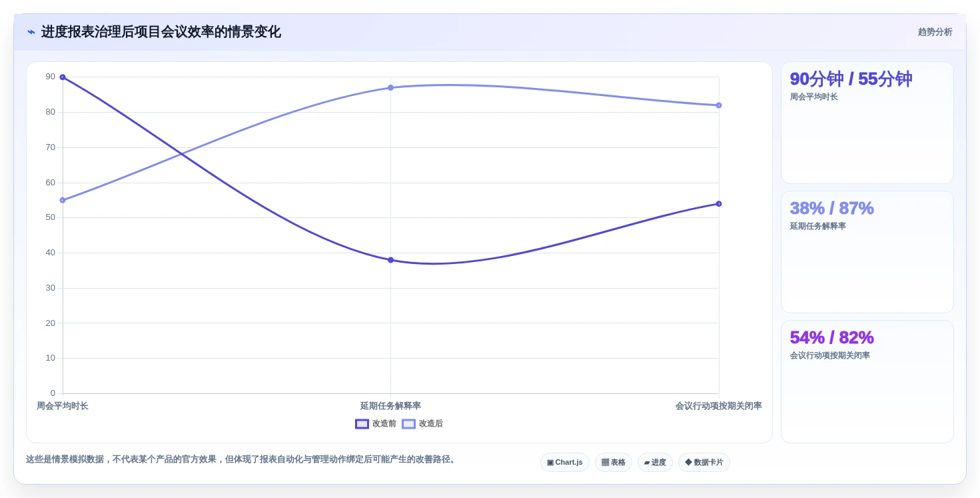Select the 数据卡片 tag chip
Image resolution: width=980 pixels, height=498 pixels.
pos(704,463)
